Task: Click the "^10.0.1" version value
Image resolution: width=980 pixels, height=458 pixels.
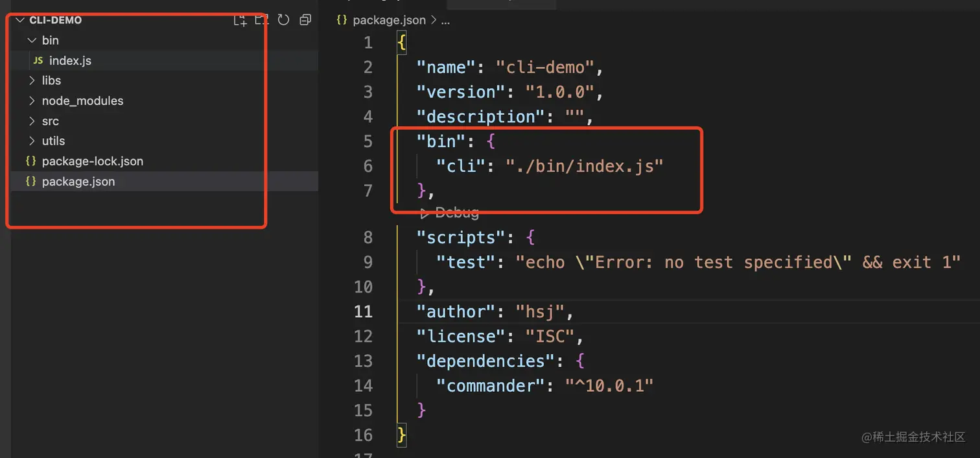Action: 609,385
